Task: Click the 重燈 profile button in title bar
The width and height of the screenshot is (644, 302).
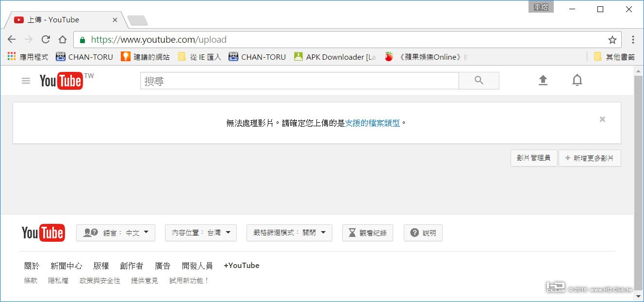Action: point(541,7)
